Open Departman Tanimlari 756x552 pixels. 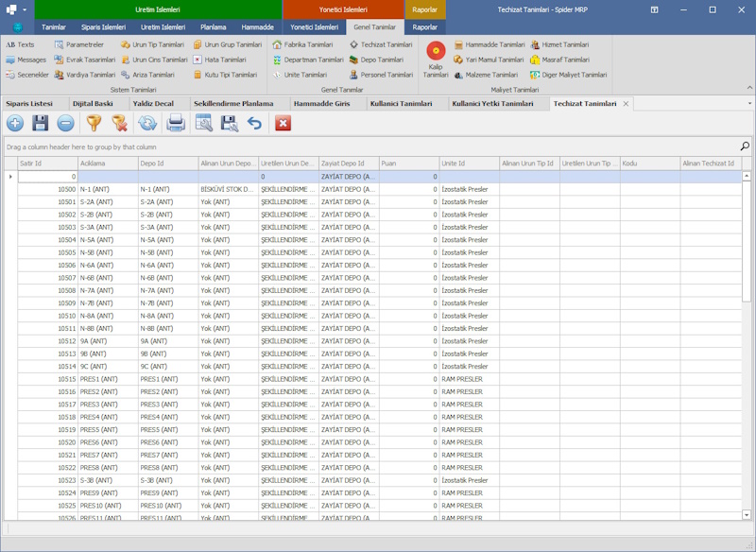[x=308, y=60]
